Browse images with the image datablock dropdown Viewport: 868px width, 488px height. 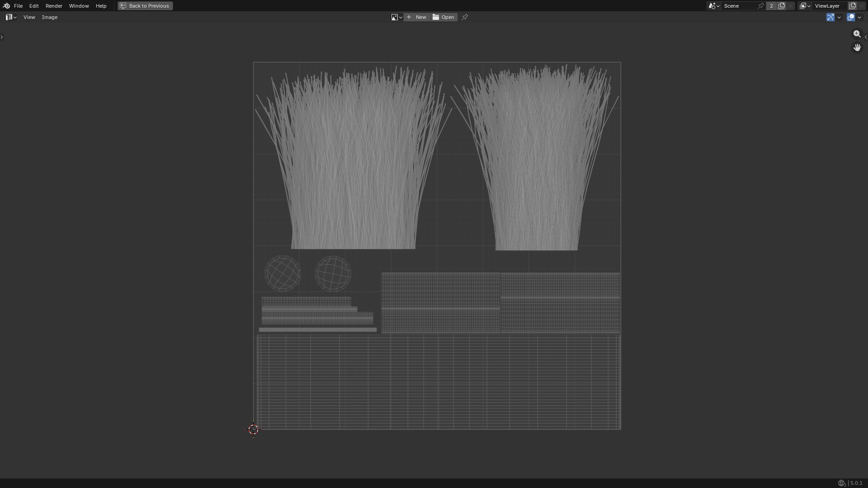[x=396, y=17]
